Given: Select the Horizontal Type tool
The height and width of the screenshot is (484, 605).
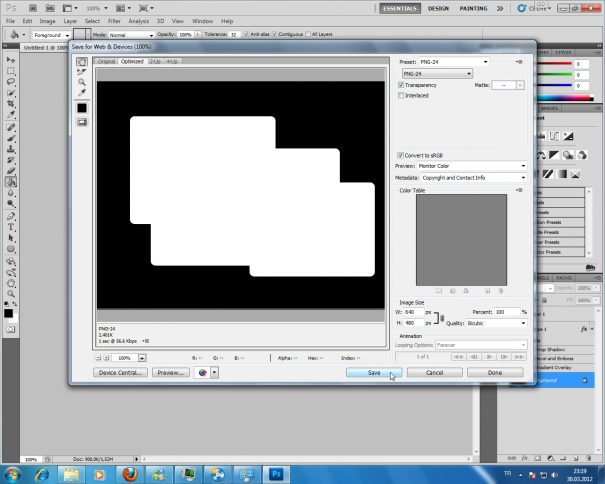Looking at the screenshot, I should [11, 227].
